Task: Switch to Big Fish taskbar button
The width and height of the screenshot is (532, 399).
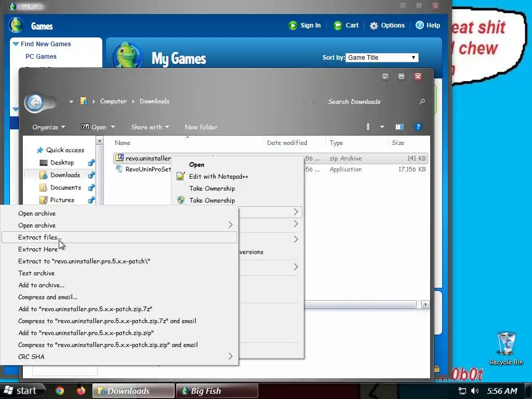Action: (217, 391)
